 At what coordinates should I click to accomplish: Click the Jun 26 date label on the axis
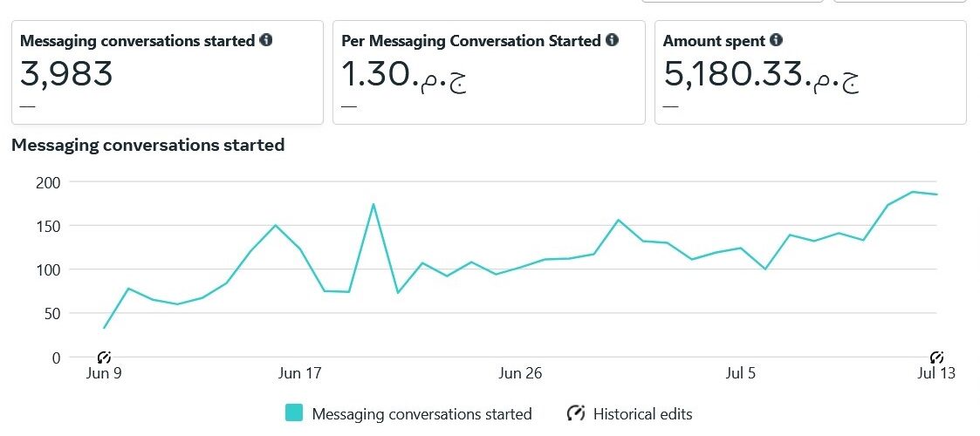coord(520,374)
